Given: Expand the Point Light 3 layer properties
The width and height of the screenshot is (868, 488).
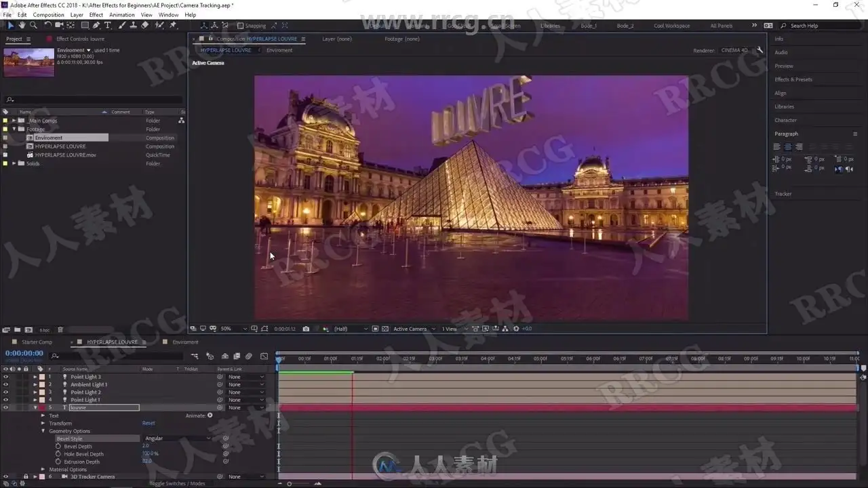Looking at the screenshot, I should pyautogui.click(x=35, y=377).
